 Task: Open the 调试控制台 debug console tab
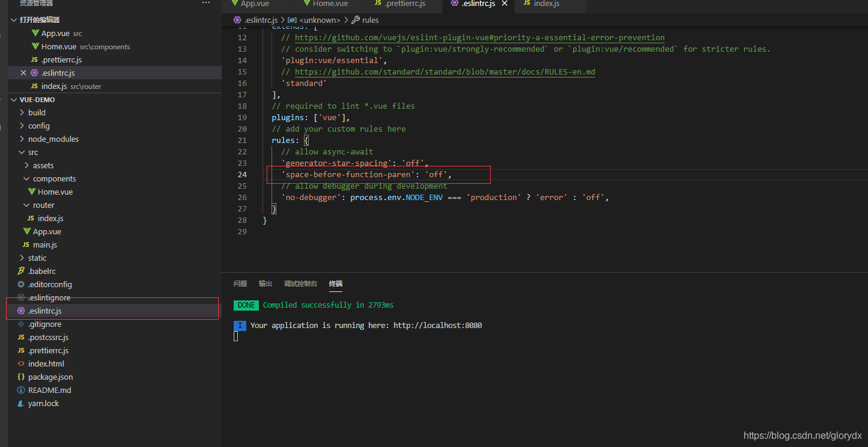tap(300, 284)
